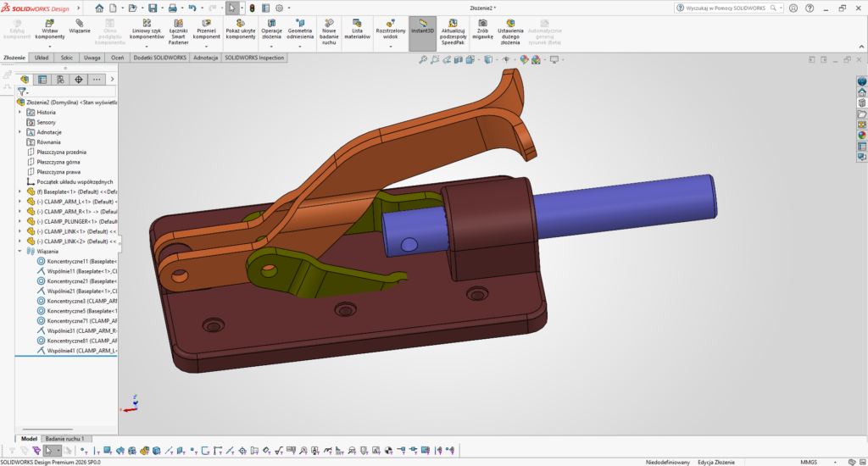Image resolution: width=868 pixels, height=466 pixels.
Task: Click Zoom to fit icon in view toolbar
Action: click(423, 60)
